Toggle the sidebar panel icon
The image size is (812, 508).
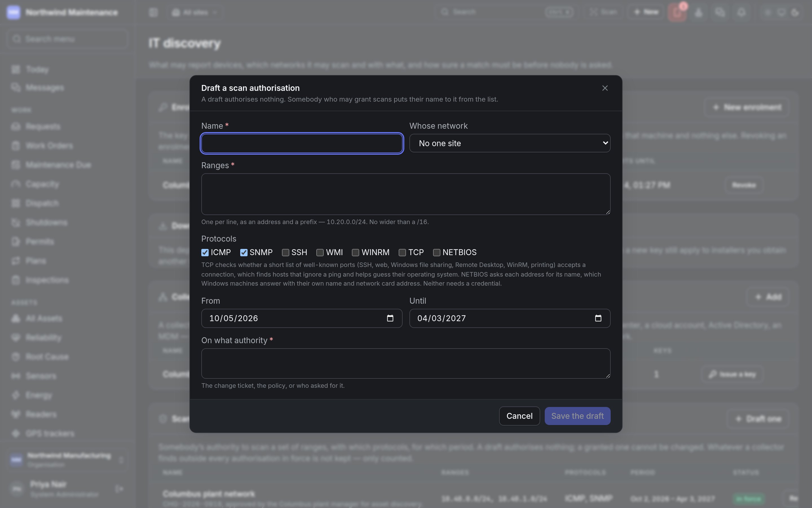click(153, 12)
